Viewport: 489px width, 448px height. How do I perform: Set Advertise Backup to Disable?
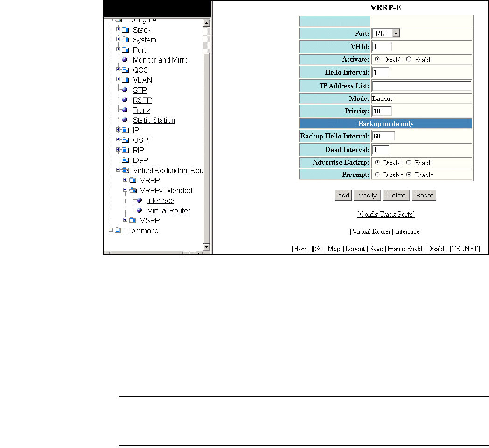[377, 162]
